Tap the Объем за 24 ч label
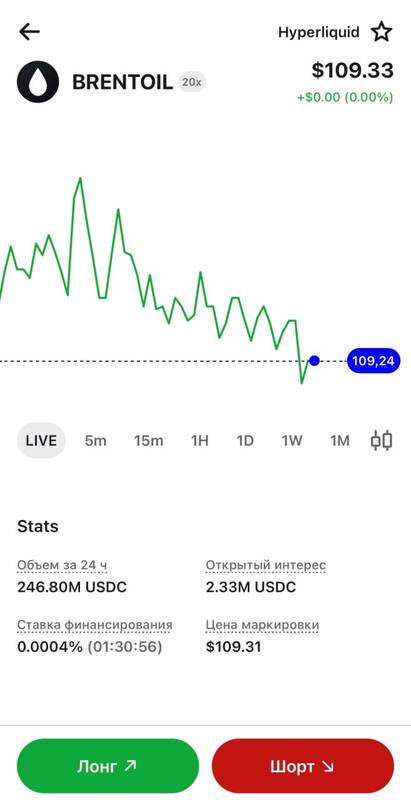 [62, 565]
